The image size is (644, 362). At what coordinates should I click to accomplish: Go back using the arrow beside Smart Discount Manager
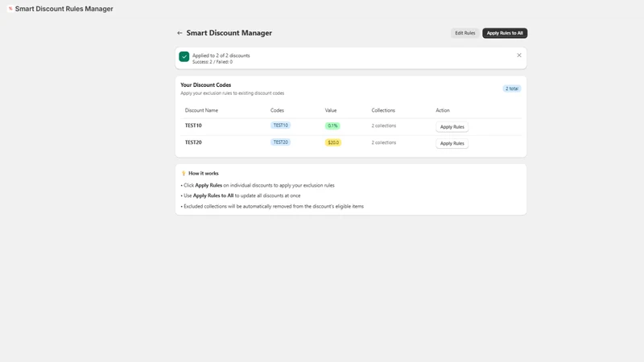(180, 33)
